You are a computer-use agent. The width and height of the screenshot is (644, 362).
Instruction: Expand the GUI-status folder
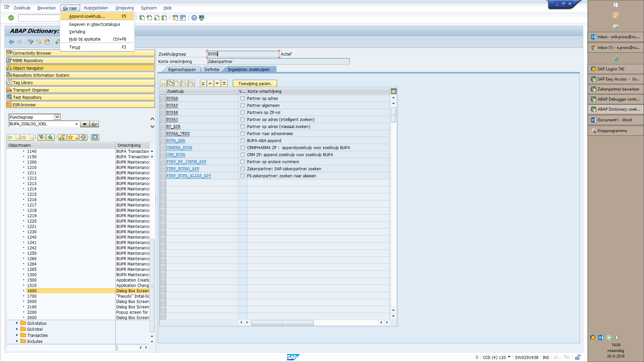coord(17,323)
